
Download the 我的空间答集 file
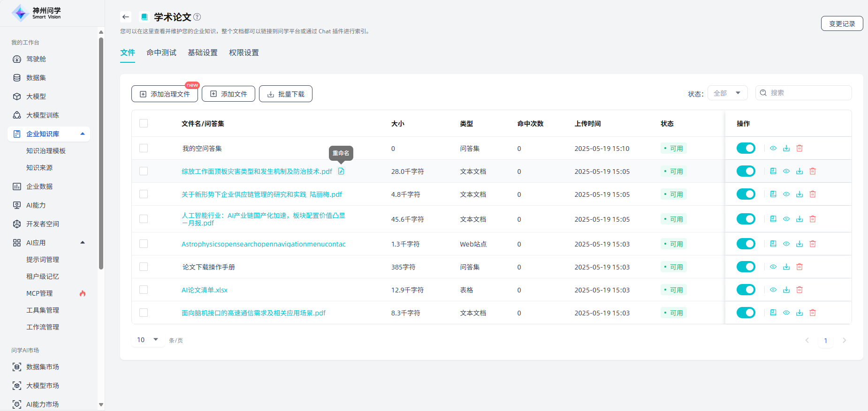coord(786,148)
